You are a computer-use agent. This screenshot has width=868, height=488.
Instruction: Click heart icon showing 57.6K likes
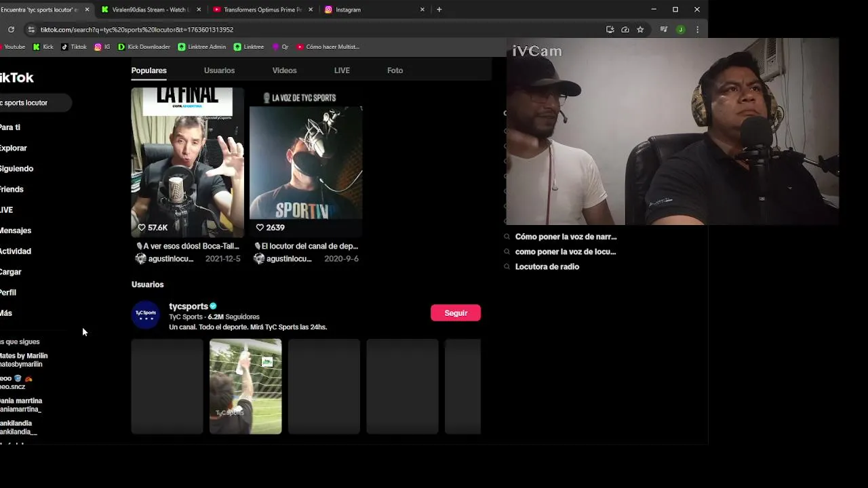coord(142,228)
